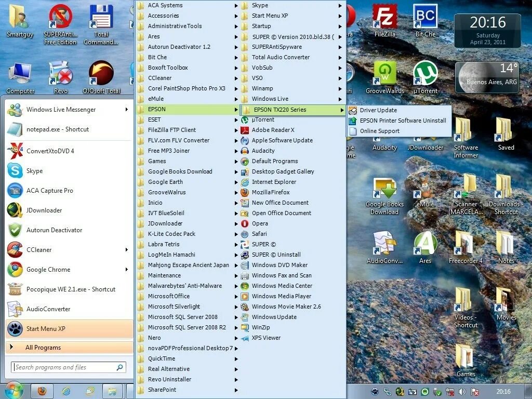Open Software Informer desktop shortcut

(465, 138)
